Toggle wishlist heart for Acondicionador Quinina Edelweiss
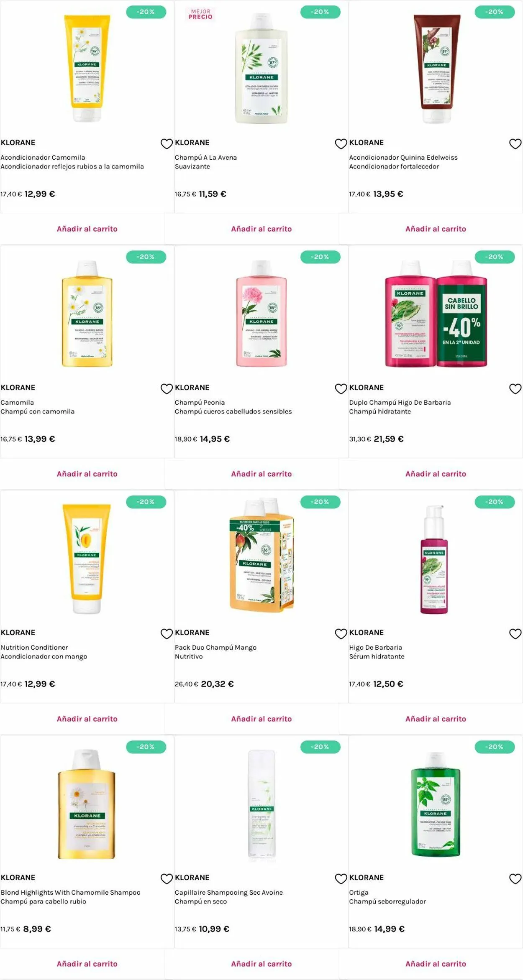The height and width of the screenshot is (980, 523). 515,144
